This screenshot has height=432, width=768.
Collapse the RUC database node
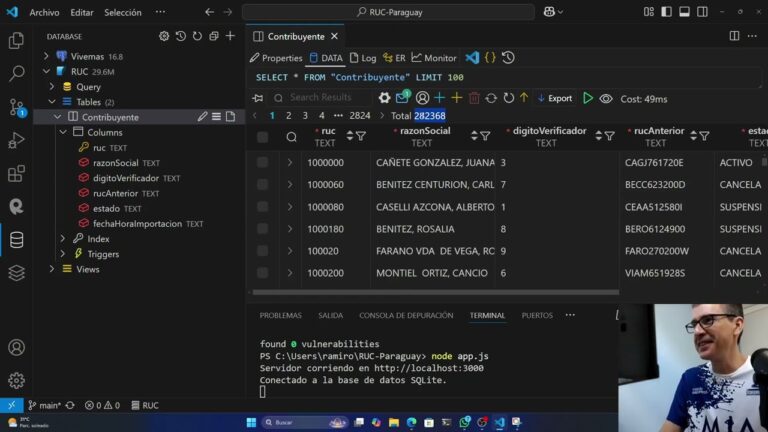46,71
